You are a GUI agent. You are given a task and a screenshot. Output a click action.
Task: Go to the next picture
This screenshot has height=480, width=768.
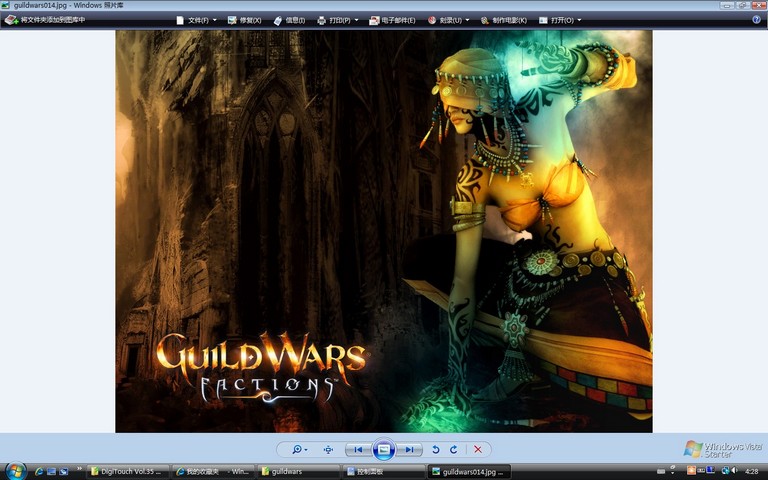409,449
